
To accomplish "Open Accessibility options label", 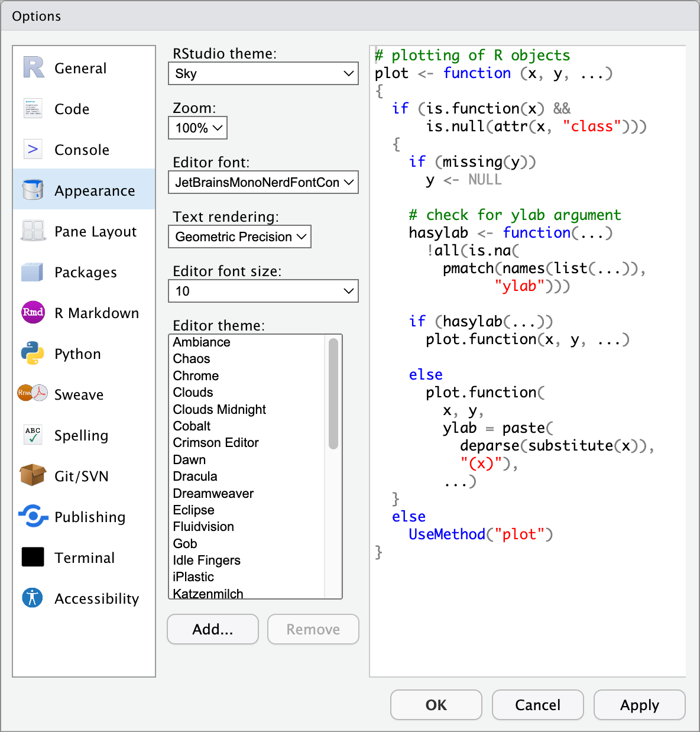I will tap(96, 598).
